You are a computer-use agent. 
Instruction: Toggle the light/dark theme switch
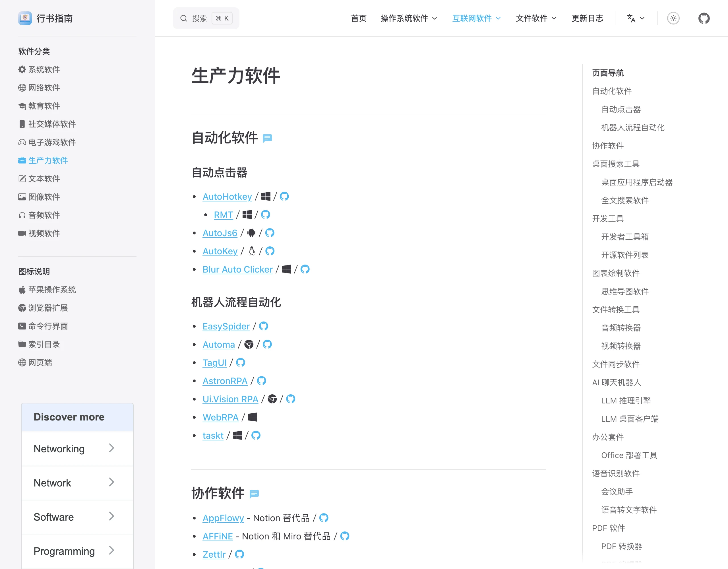point(673,18)
